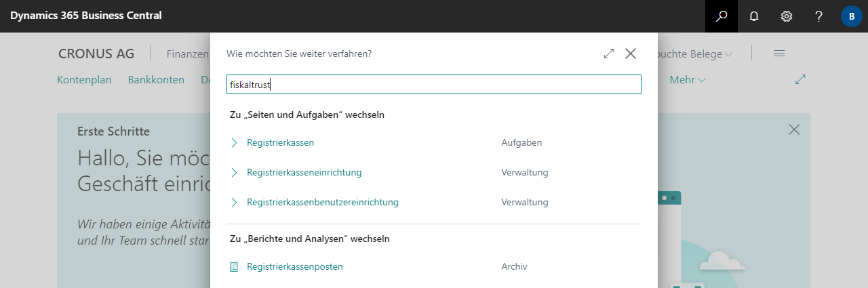Image resolution: width=868 pixels, height=288 pixels.
Task: Open the notifications bell icon
Action: point(754,16)
